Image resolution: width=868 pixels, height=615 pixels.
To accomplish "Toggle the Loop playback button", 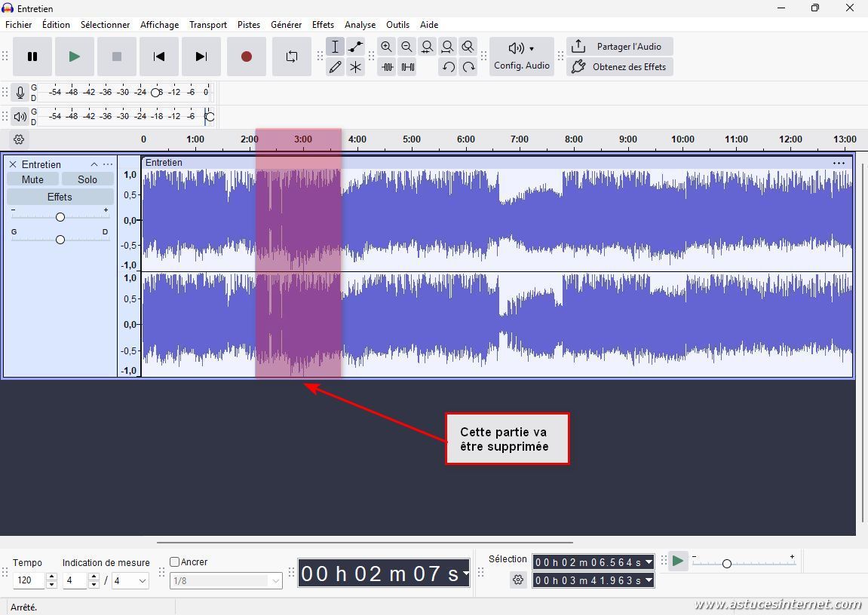I will [291, 57].
